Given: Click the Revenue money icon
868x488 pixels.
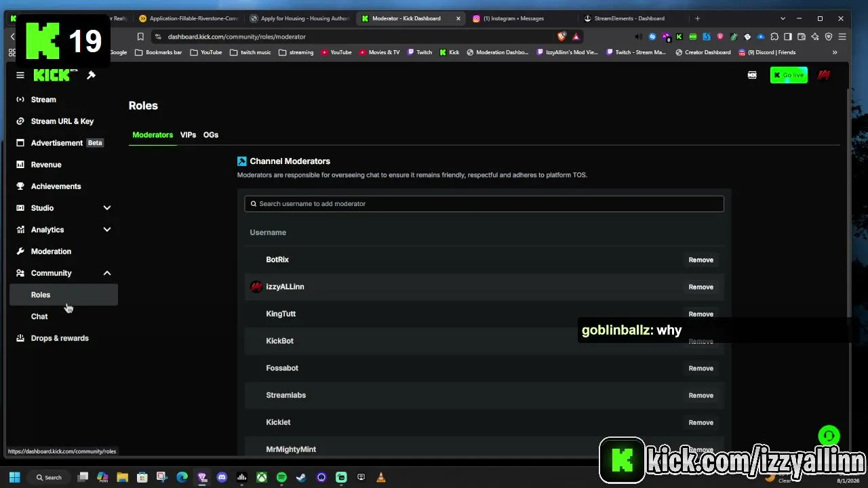Looking at the screenshot, I should [x=20, y=165].
